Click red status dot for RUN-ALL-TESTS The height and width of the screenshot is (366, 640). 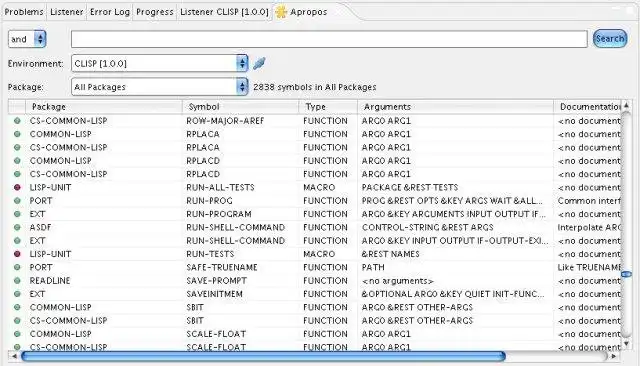(17, 187)
